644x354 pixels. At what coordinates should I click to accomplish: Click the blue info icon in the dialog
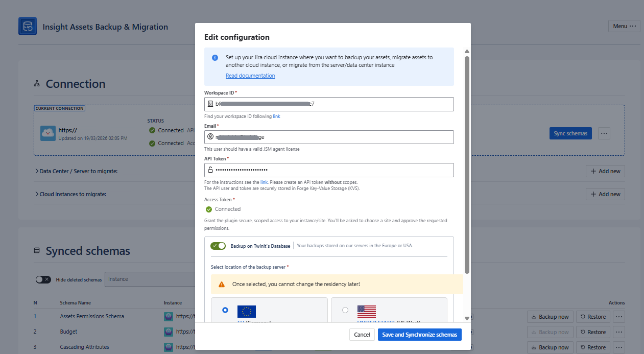215,58
